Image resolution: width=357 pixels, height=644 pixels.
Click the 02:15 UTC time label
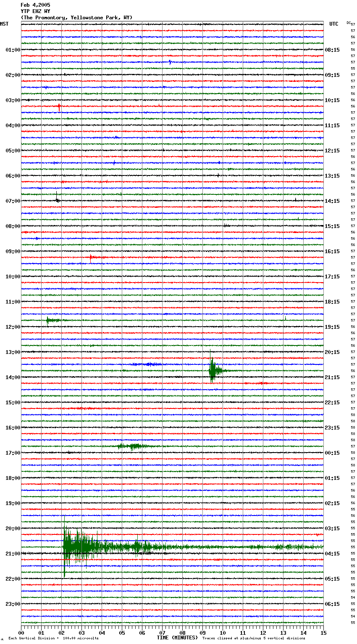click(332, 503)
